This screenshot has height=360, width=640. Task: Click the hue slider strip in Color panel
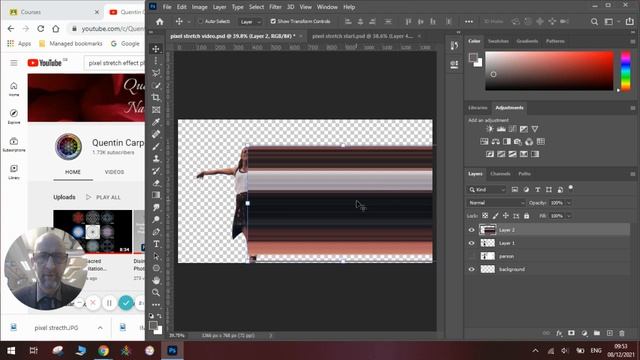[x=625, y=71]
